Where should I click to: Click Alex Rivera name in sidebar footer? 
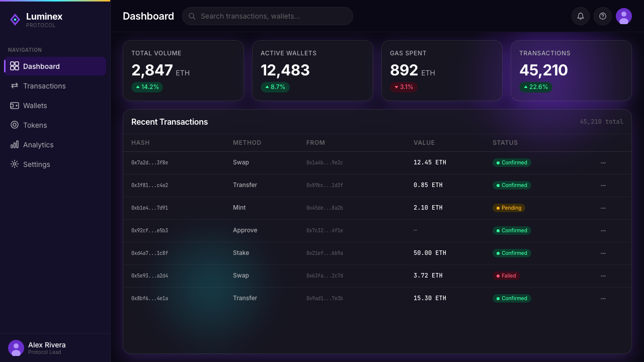point(47,345)
